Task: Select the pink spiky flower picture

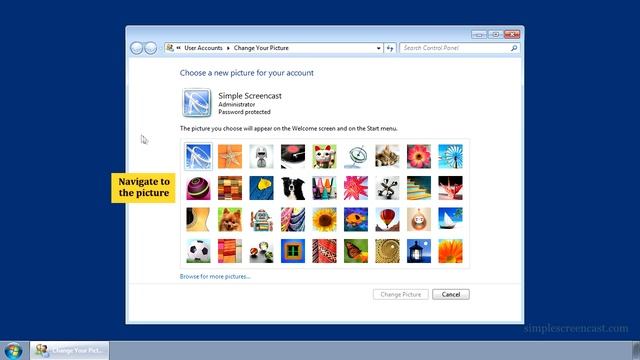Action: [x=356, y=188]
